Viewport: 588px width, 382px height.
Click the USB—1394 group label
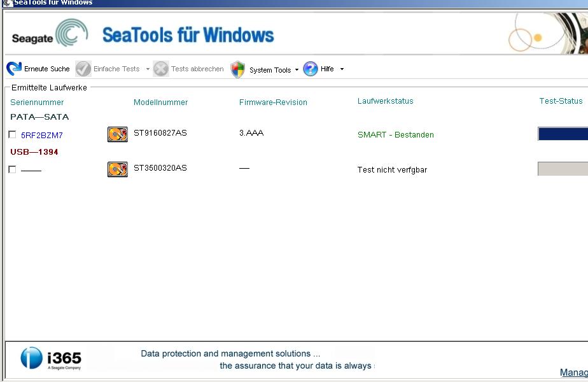point(34,152)
